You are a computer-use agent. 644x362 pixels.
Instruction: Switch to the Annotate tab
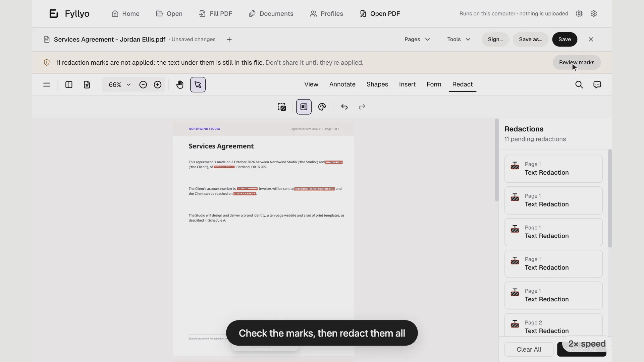click(x=342, y=84)
